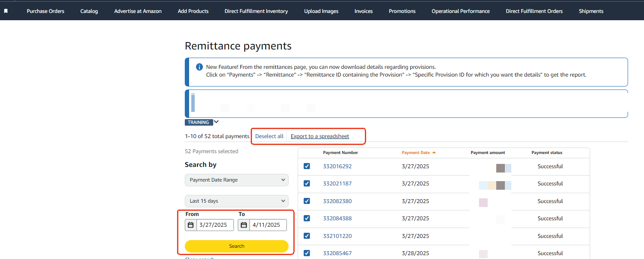This screenshot has width=644, height=259.
Task: Open the From date calendar icon
Action: point(191,225)
